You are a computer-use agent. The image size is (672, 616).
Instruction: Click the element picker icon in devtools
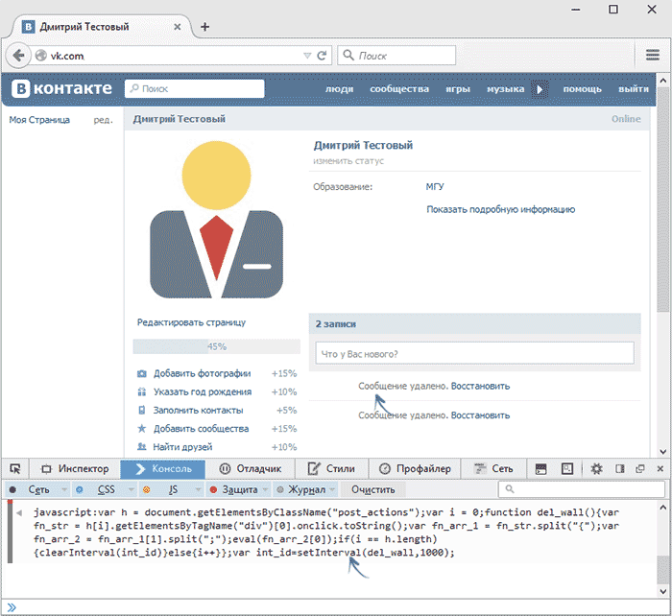point(15,468)
